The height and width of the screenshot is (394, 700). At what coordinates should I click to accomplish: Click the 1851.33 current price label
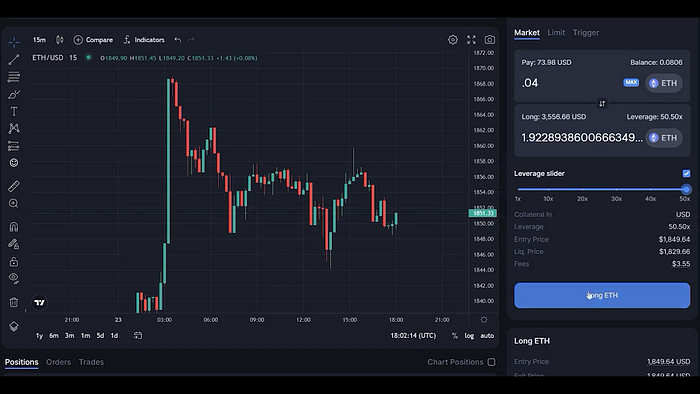tap(483, 213)
